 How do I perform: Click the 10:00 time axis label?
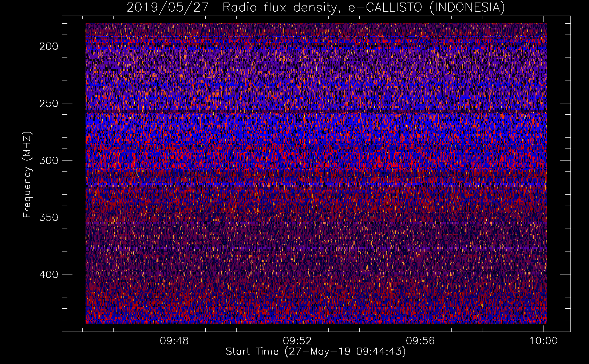coord(543,341)
